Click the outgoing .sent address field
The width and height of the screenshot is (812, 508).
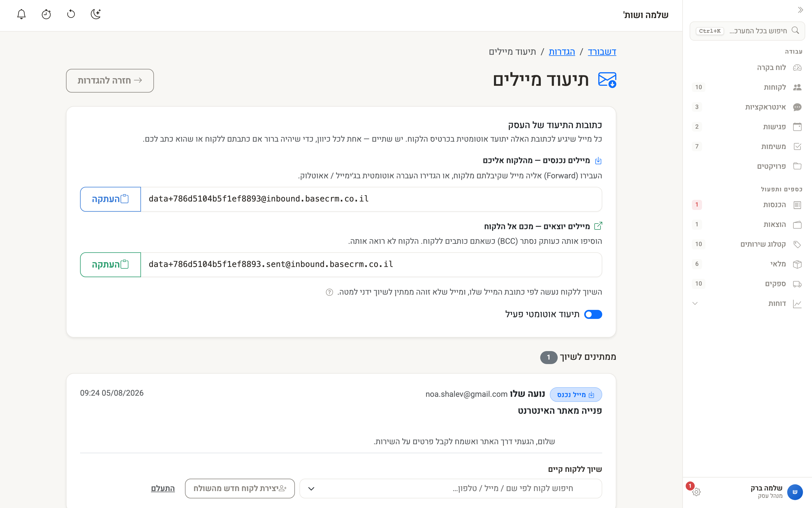371,265
